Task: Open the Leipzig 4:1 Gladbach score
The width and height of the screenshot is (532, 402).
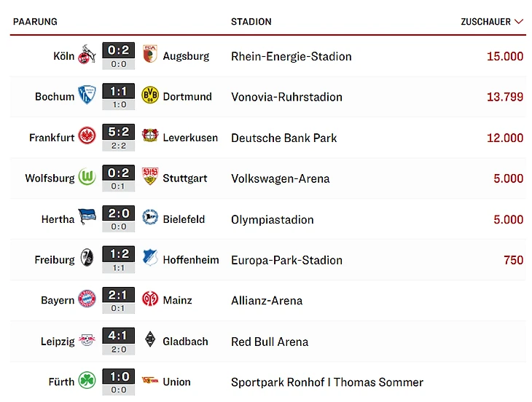Action: click(x=118, y=336)
